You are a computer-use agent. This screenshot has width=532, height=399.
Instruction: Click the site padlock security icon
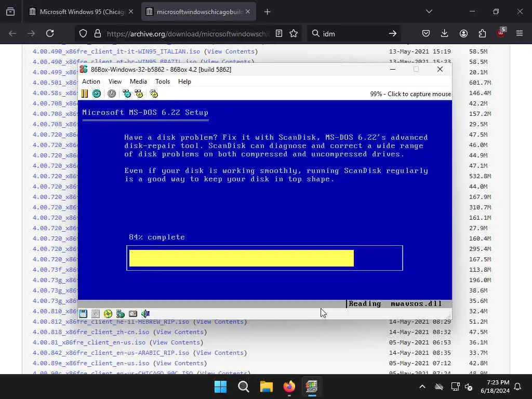98,33
